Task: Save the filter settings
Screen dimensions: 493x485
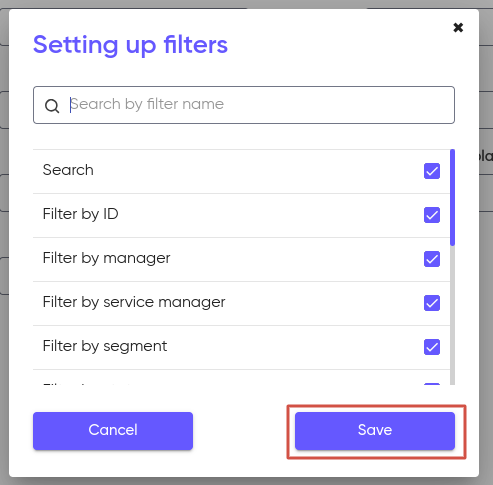Action: click(x=375, y=431)
